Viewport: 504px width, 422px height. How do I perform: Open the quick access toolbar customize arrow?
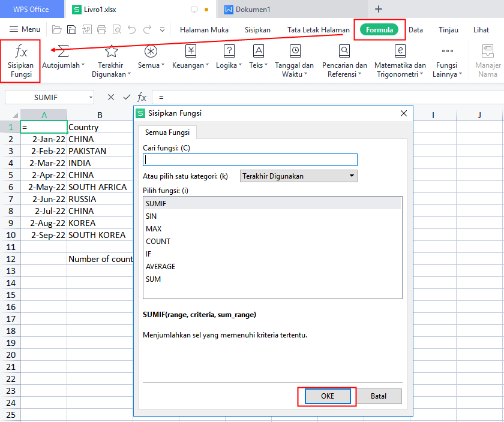162,29
